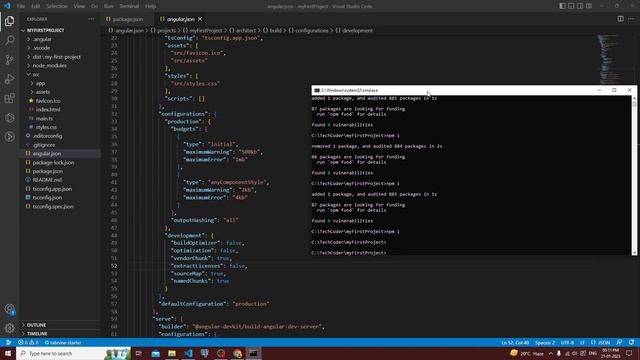640x360 pixels.
Task: Open the Accounts icon in activity bar
Action: (9, 309)
